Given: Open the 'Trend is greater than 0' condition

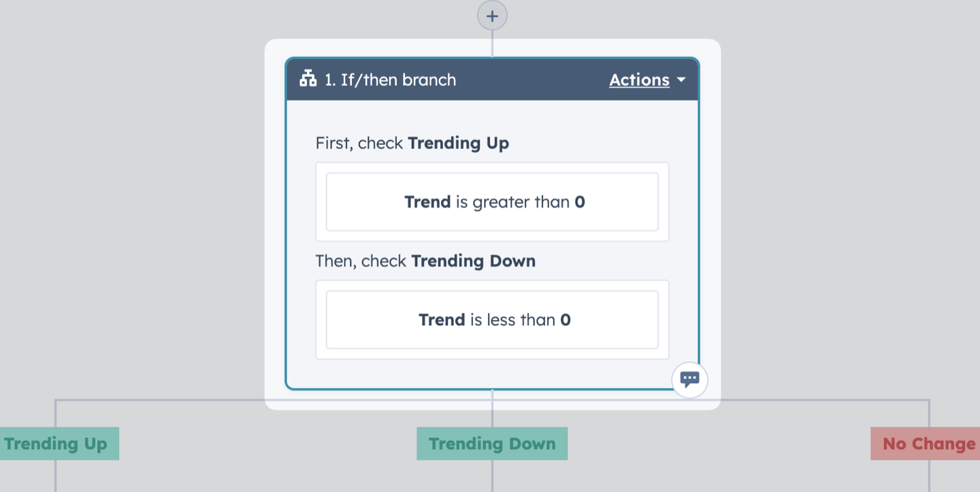Looking at the screenshot, I should pyautogui.click(x=492, y=201).
